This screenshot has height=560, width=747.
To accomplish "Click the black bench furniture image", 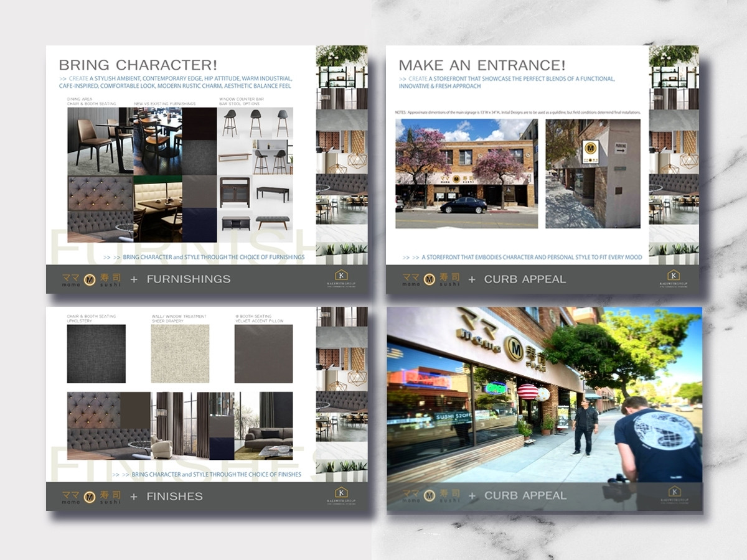I will click(x=273, y=193).
